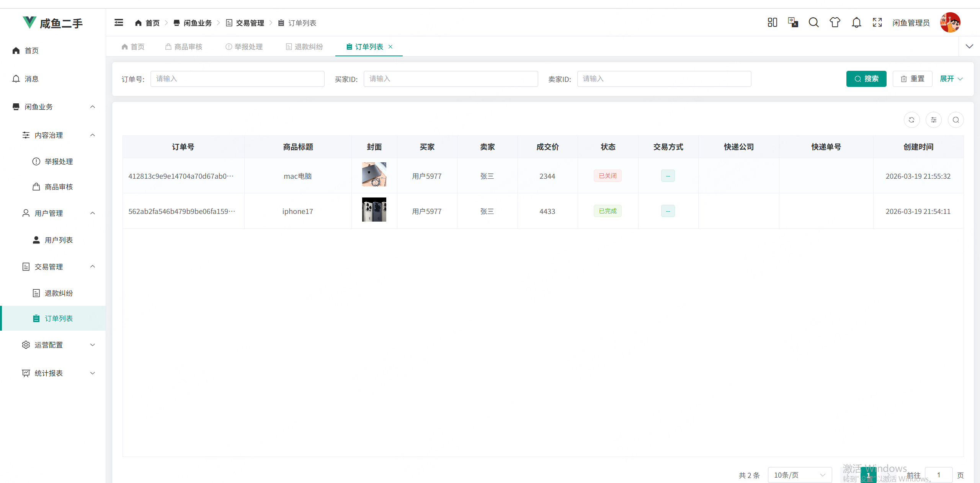The width and height of the screenshot is (980, 483).
Task: Click the 搜索 search button
Action: (x=866, y=79)
